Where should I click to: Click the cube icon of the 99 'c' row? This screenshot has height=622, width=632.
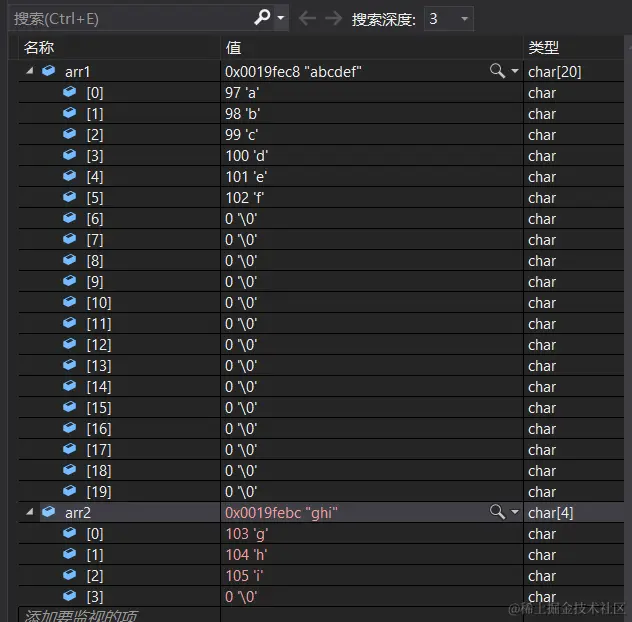tap(69, 133)
